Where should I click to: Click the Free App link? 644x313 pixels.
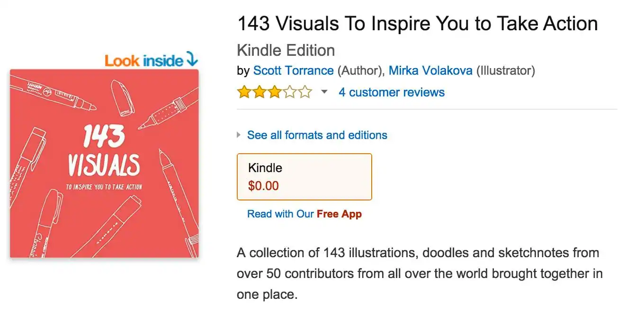(339, 214)
